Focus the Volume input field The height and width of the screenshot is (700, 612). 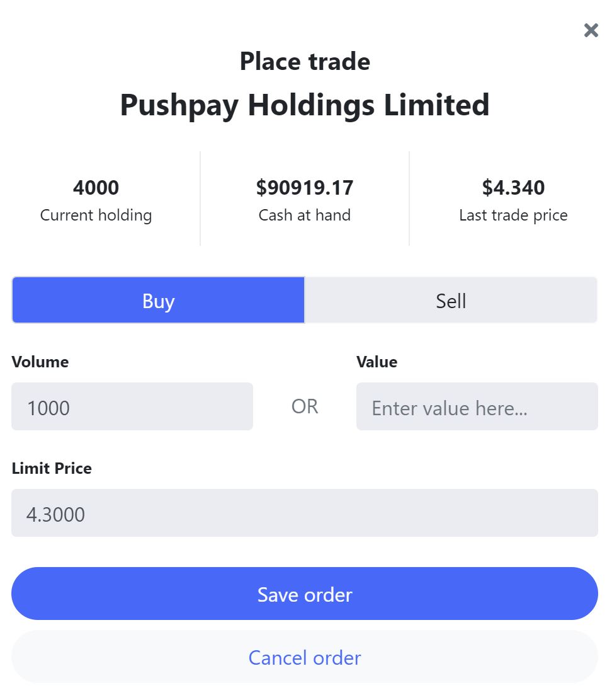point(132,407)
